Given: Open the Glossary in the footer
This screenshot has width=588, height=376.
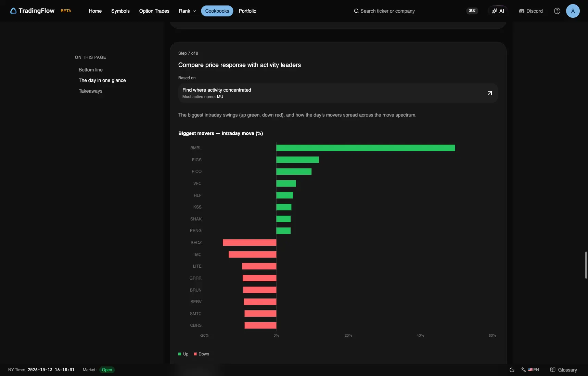Looking at the screenshot, I should (x=563, y=370).
